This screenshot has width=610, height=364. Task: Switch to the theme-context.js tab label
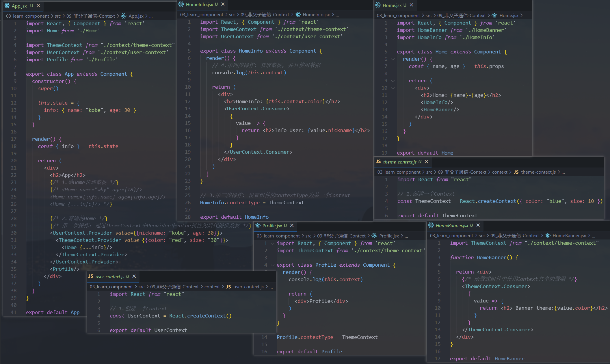point(400,161)
